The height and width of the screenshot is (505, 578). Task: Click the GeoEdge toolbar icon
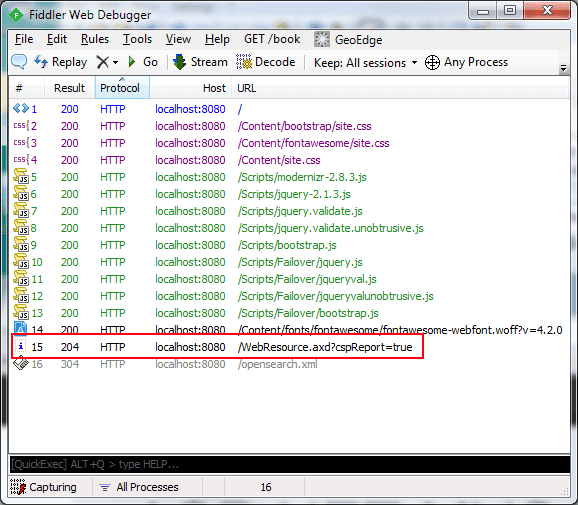[322, 39]
